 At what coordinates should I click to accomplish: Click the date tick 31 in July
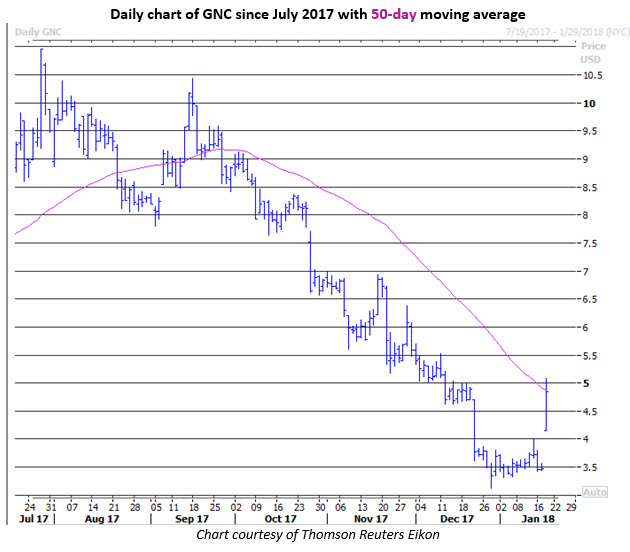(x=51, y=507)
